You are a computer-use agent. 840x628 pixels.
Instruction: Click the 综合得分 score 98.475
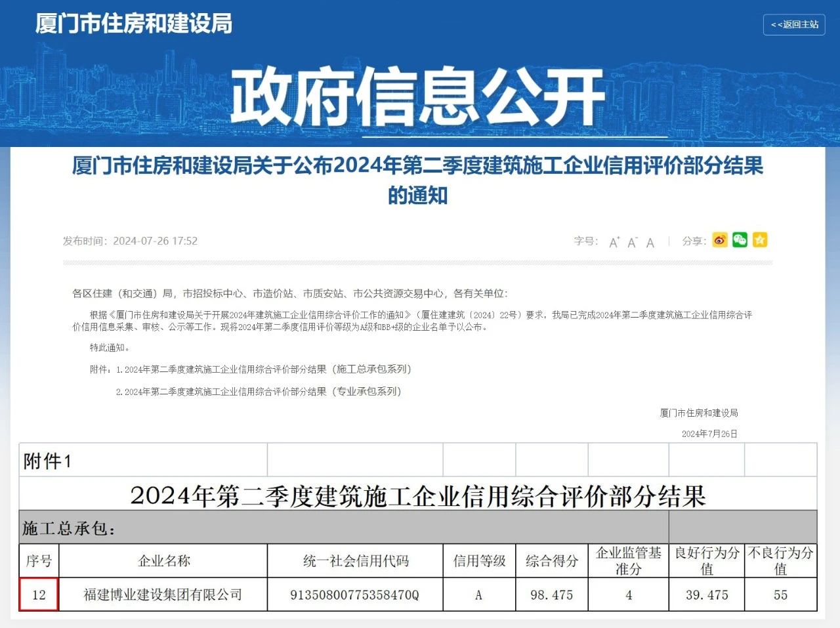tap(551, 595)
